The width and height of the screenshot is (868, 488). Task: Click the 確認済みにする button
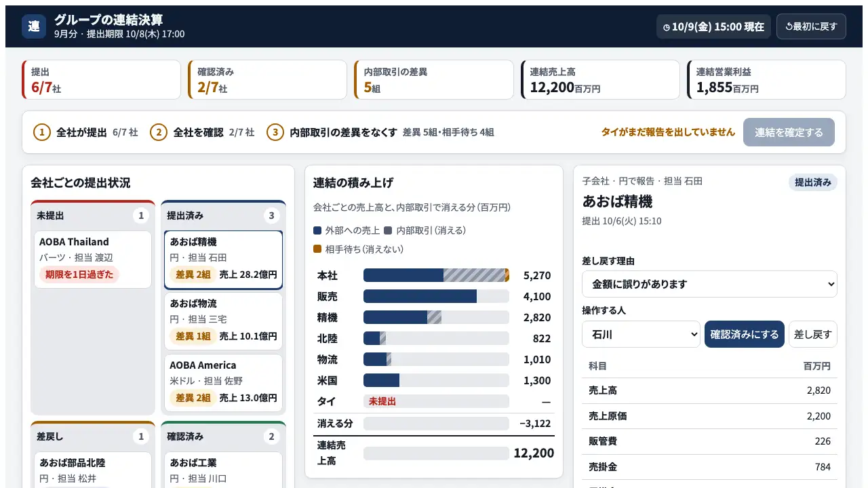click(x=745, y=334)
